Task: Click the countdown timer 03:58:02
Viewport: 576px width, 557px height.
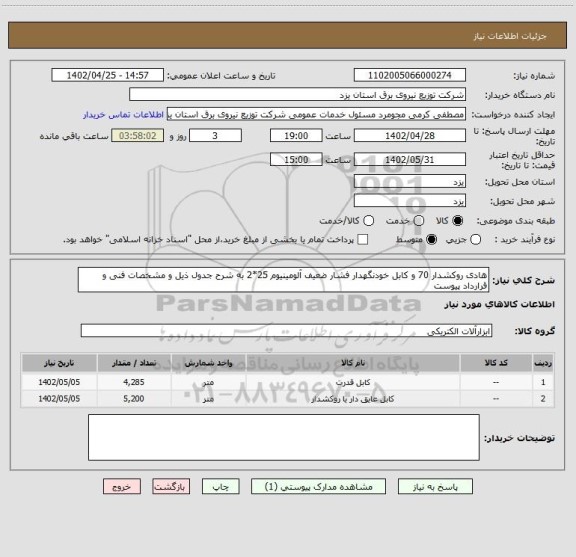Action: coord(138,136)
